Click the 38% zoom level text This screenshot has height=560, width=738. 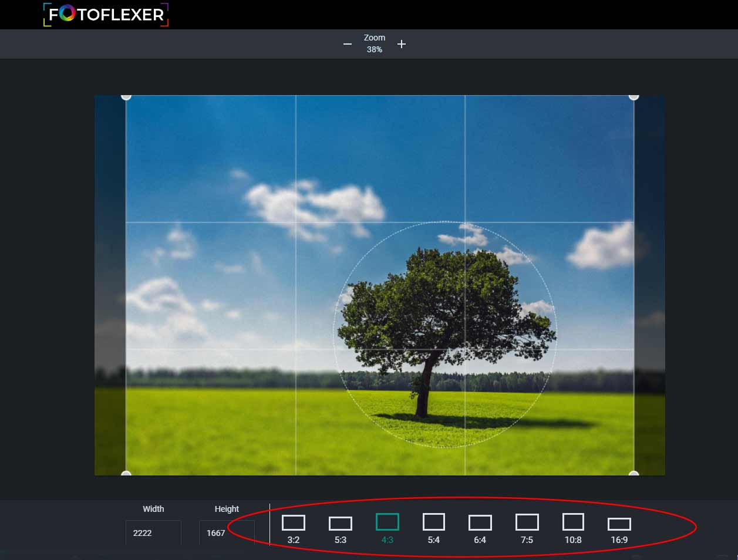point(375,50)
